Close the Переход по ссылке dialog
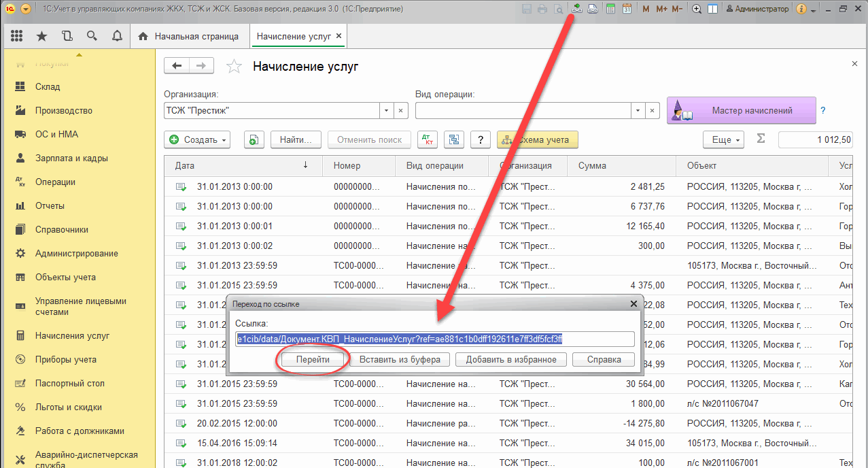 tap(633, 303)
